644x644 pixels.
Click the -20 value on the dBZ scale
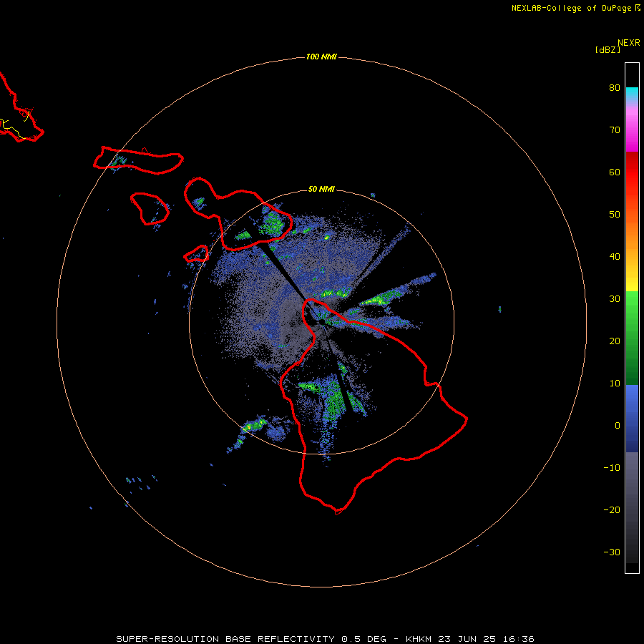(612, 510)
